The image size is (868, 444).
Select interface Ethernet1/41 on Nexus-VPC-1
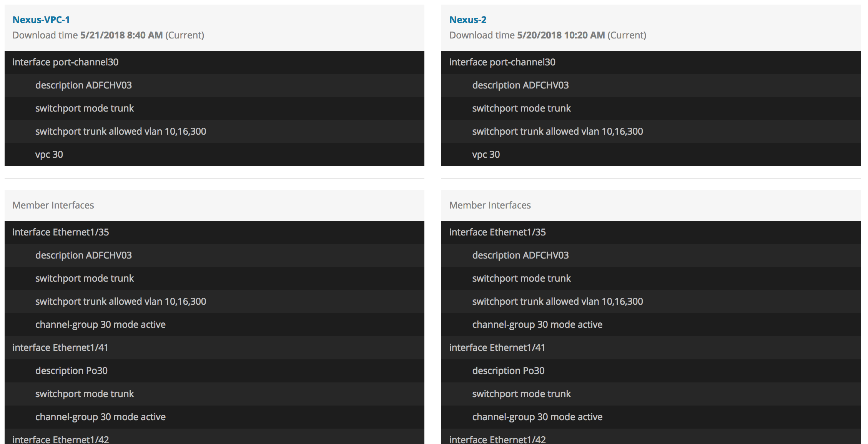tap(60, 348)
